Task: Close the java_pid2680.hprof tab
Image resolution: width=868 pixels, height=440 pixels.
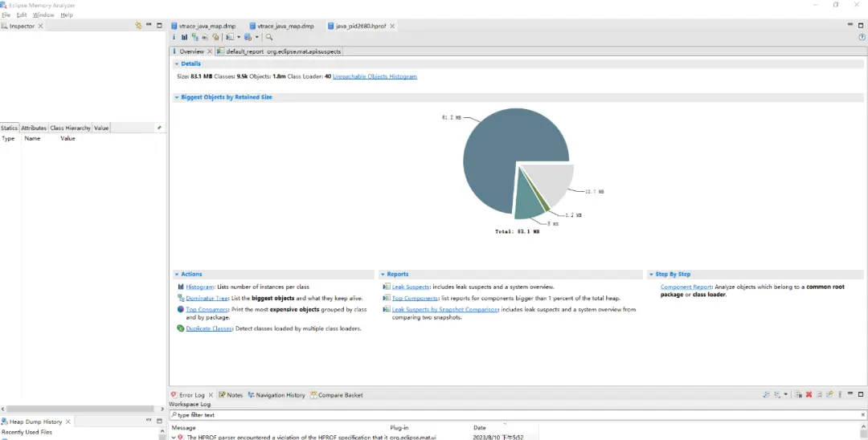Action: pos(392,26)
